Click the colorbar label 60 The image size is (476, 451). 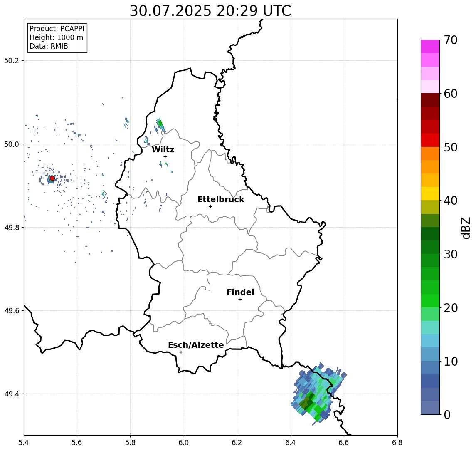coord(450,94)
